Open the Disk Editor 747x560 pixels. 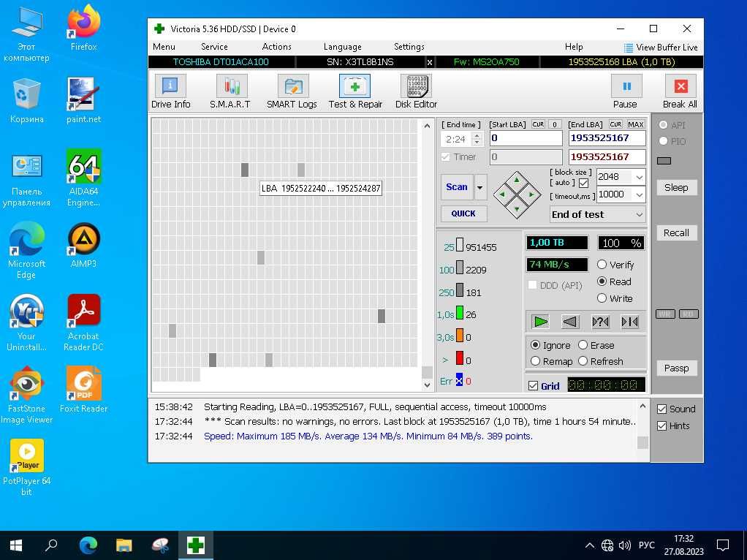click(416, 92)
